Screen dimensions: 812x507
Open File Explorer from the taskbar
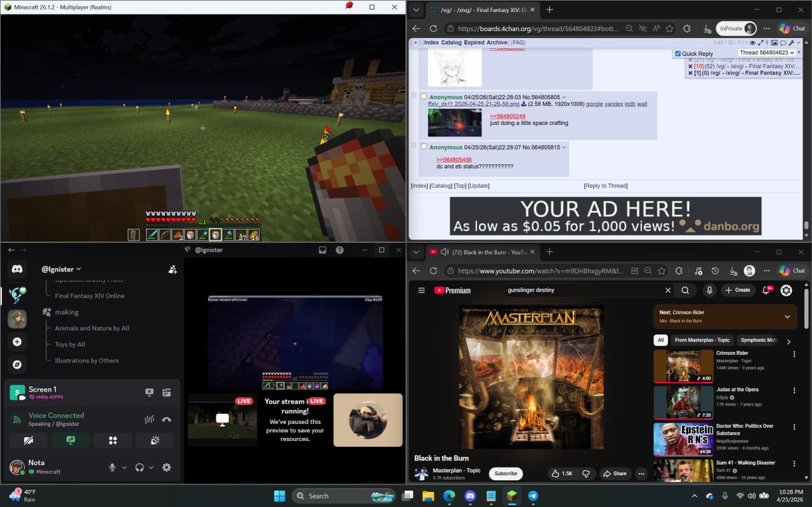point(428,496)
